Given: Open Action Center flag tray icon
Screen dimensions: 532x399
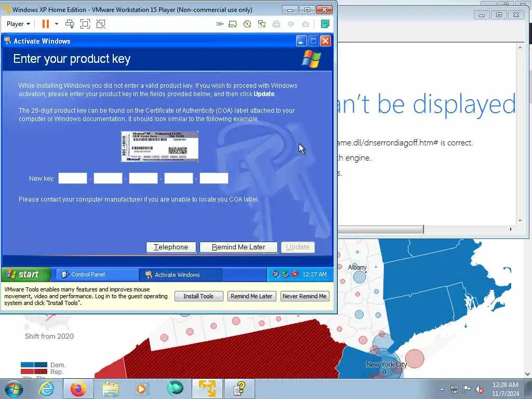Looking at the screenshot, I should click(467, 389).
